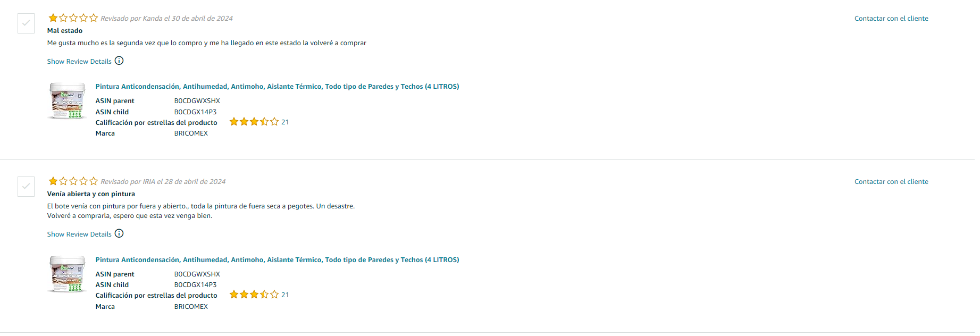Open the 21 ratings count in second review
Screen dimensions: 980x336
pyautogui.click(x=285, y=295)
